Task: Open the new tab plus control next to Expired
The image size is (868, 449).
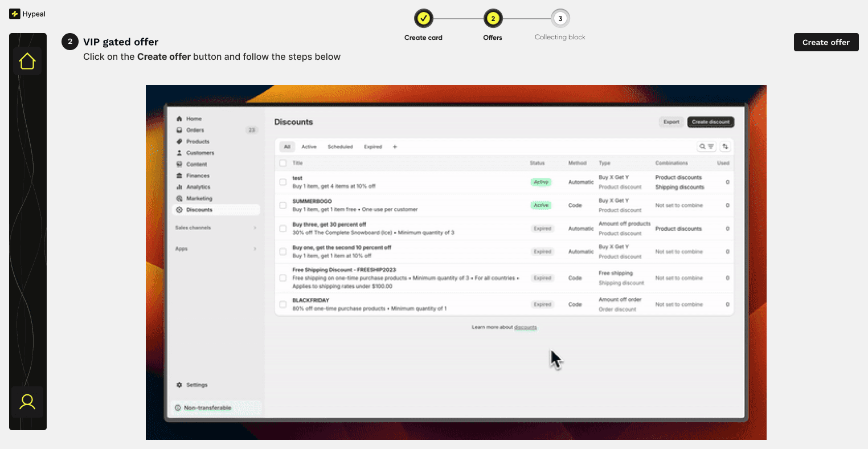Action: (395, 146)
